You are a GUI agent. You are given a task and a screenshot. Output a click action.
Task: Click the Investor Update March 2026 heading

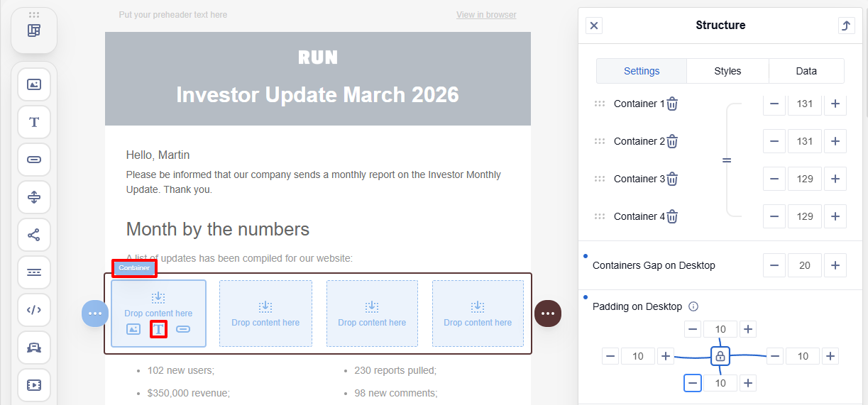coord(318,95)
